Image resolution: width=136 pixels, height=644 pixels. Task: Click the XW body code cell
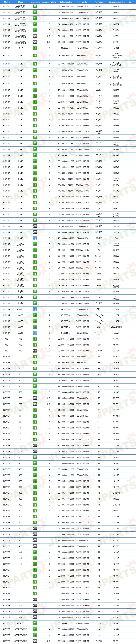pyautogui.click(x=99, y=381)
